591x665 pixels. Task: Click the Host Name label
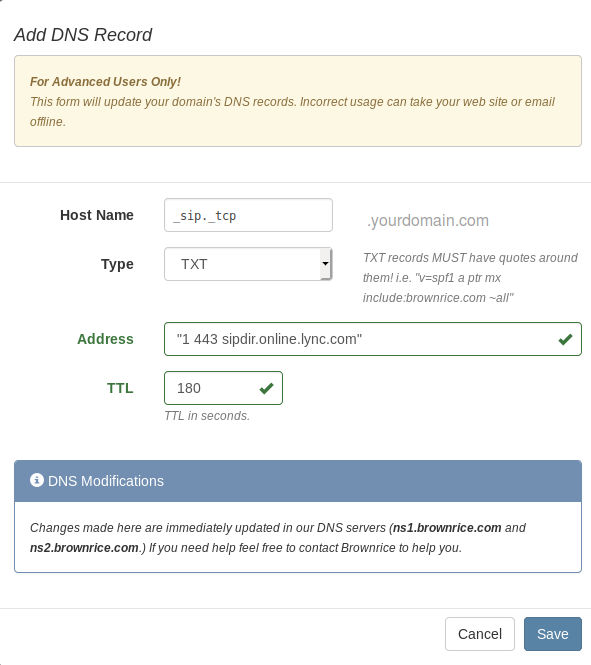pos(97,215)
